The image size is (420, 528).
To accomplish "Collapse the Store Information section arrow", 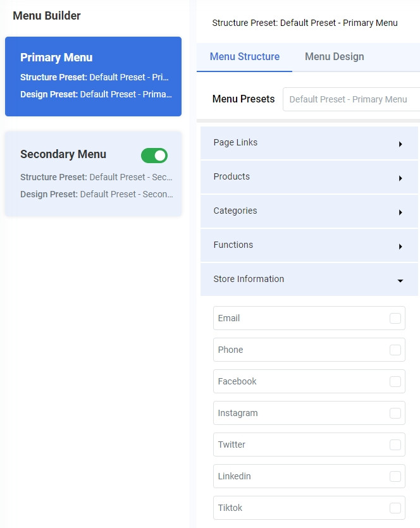I will pyautogui.click(x=400, y=281).
